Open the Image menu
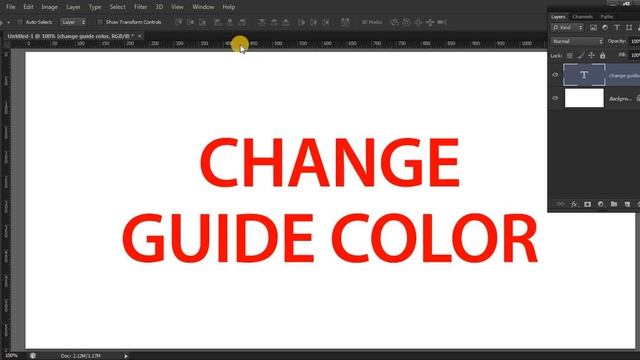Image resolution: width=640 pixels, height=360 pixels. tap(49, 7)
